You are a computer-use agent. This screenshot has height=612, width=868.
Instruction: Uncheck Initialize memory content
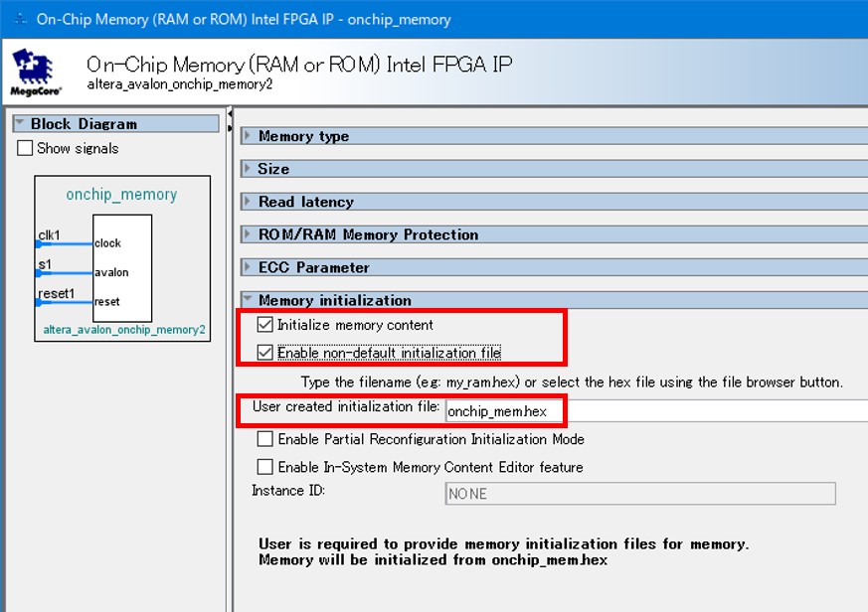click(264, 325)
